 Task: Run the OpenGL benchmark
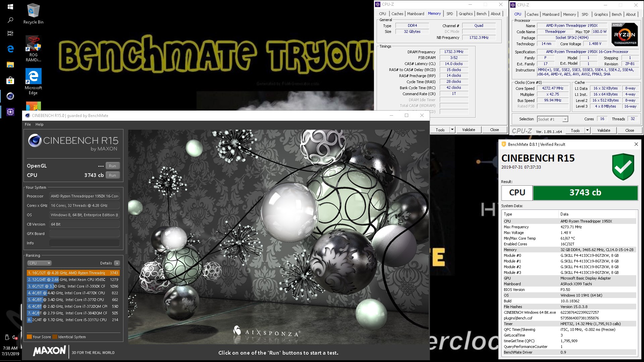(112, 166)
